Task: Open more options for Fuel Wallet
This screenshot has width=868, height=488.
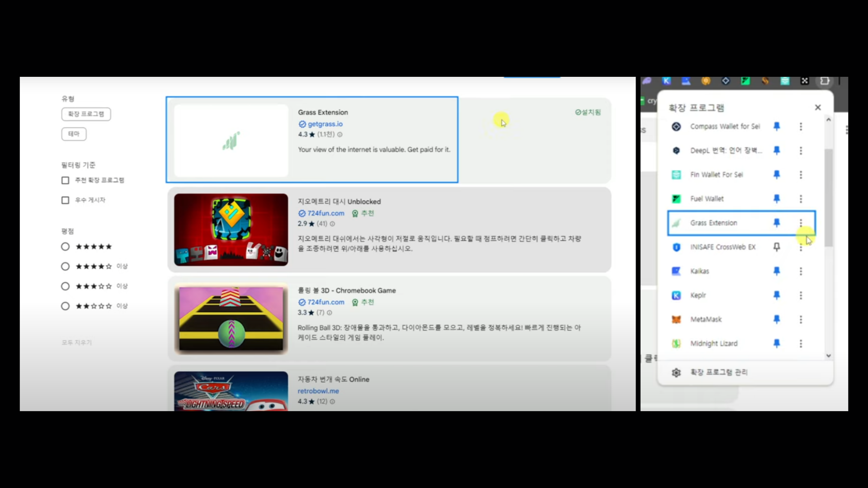Action: click(x=801, y=199)
